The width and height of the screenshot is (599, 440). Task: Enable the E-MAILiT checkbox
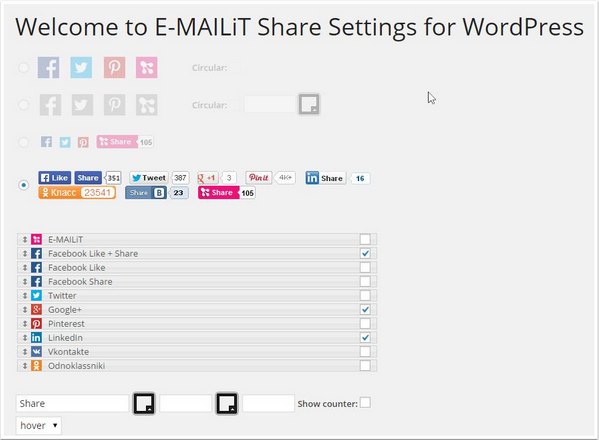[x=365, y=239]
